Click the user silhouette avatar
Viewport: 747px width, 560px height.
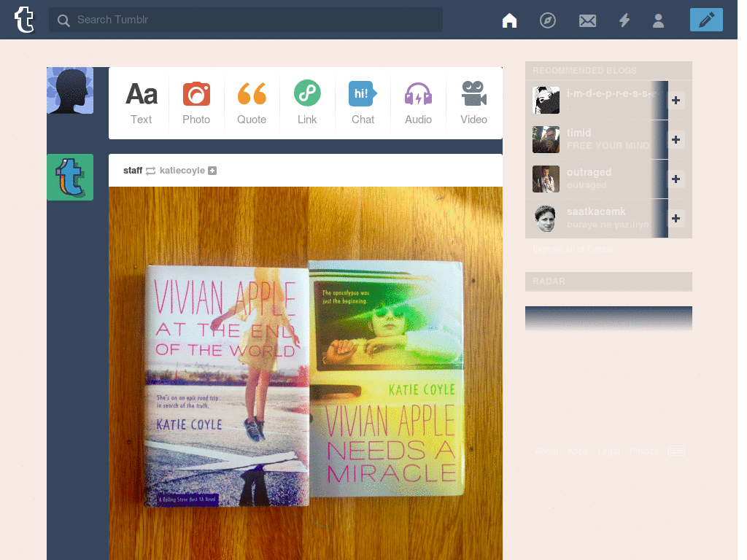70,90
